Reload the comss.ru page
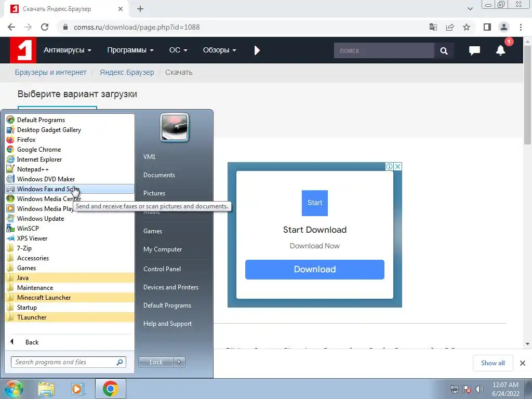The height and width of the screenshot is (399, 532). [45, 27]
